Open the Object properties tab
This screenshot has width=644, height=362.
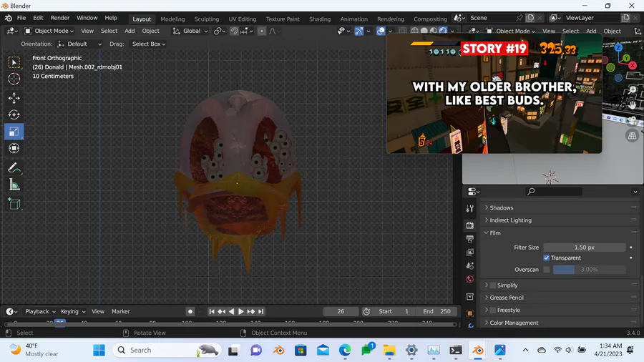(x=470, y=313)
